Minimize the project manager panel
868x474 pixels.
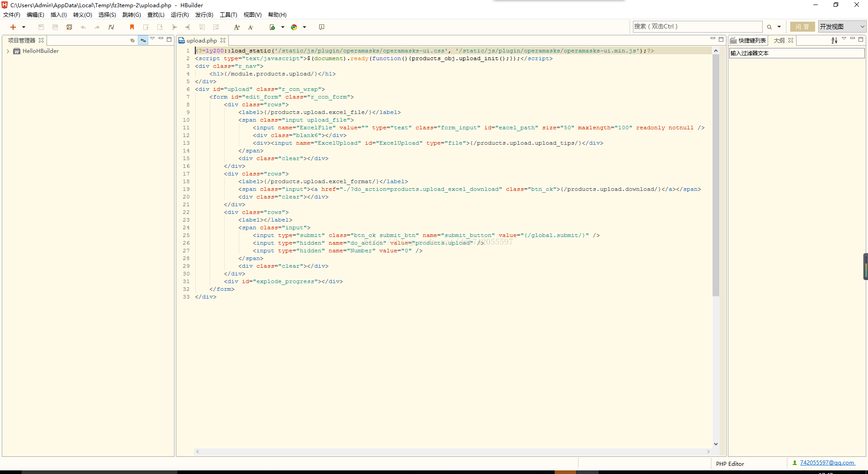[160, 38]
